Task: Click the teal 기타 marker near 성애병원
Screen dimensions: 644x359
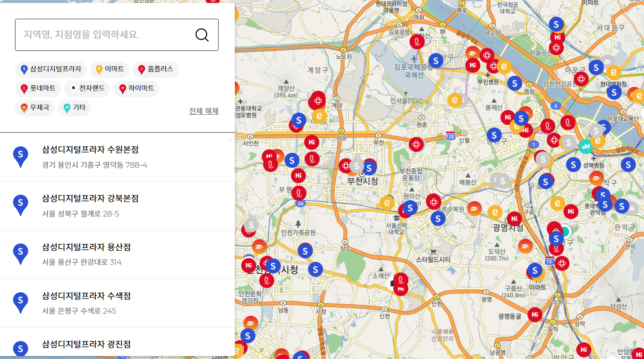Action: pyautogui.click(x=586, y=147)
